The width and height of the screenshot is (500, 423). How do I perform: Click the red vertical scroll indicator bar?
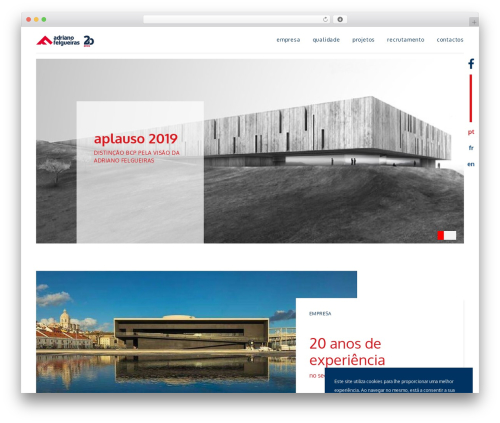coord(471,98)
